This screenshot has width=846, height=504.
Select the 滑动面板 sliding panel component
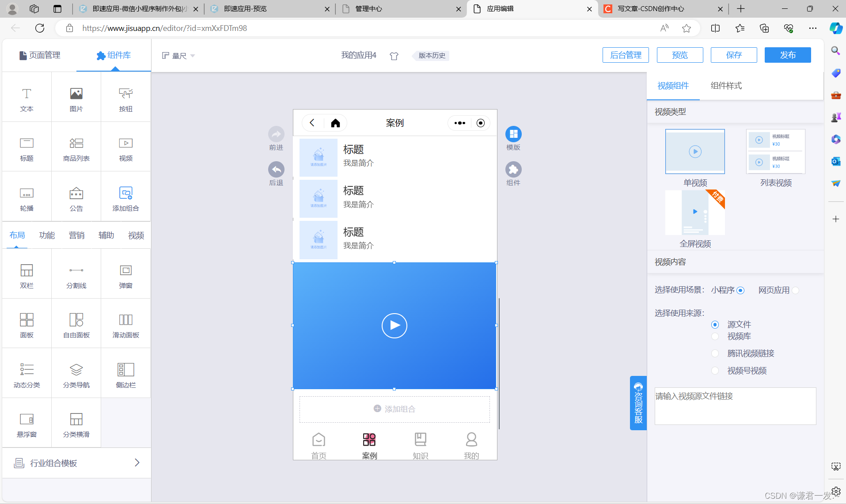pos(125,325)
